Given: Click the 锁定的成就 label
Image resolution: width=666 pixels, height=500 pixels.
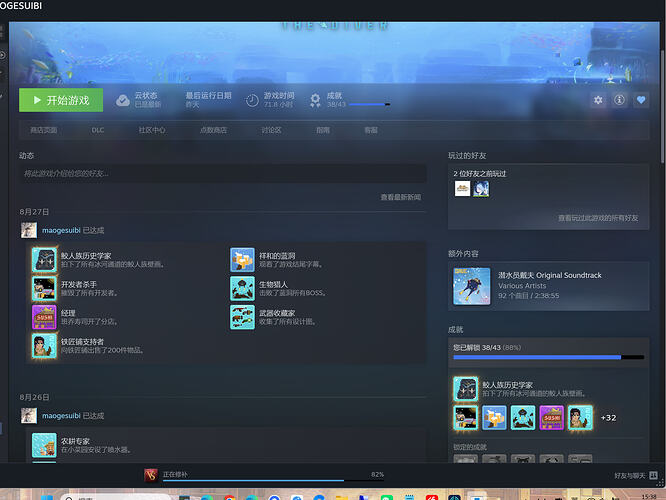Looking at the screenshot, I should pyautogui.click(x=470, y=447).
